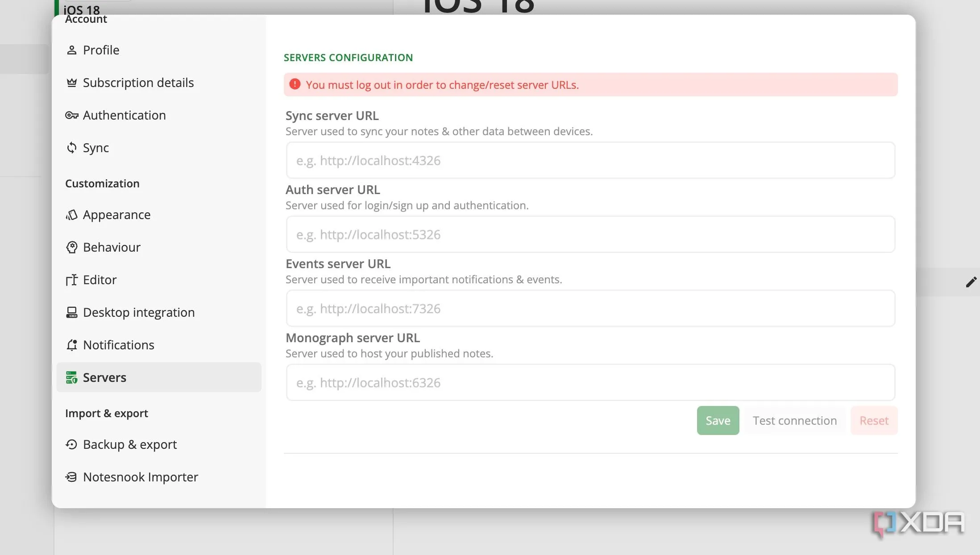Click the Account section header

click(x=86, y=19)
